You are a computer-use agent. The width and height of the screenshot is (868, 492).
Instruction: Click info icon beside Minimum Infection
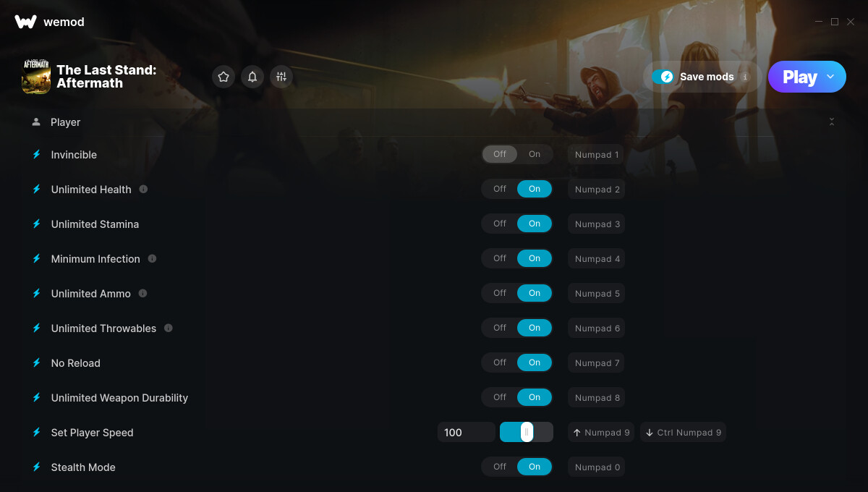pos(152,258)
